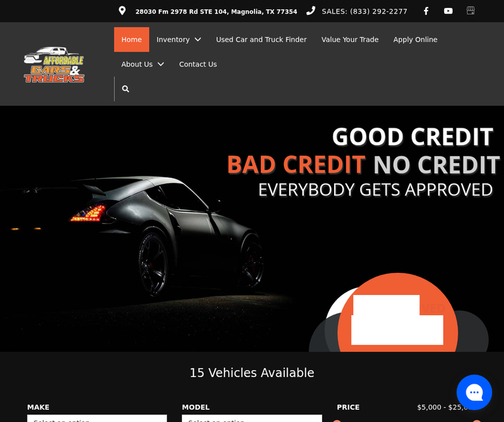Click the Apply Online link
This screenshot has width=504, height=422.
click(415, 40)
